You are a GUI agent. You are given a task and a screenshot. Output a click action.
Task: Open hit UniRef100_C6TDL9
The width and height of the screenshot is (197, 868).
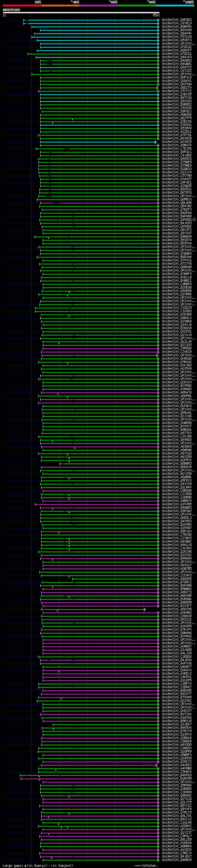pos(176,23)
